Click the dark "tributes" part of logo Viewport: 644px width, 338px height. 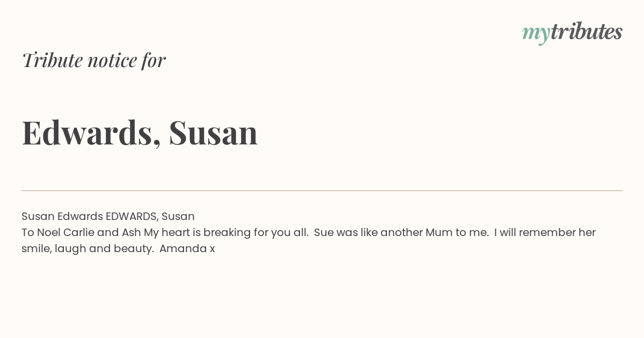click(x=587, y=32)
